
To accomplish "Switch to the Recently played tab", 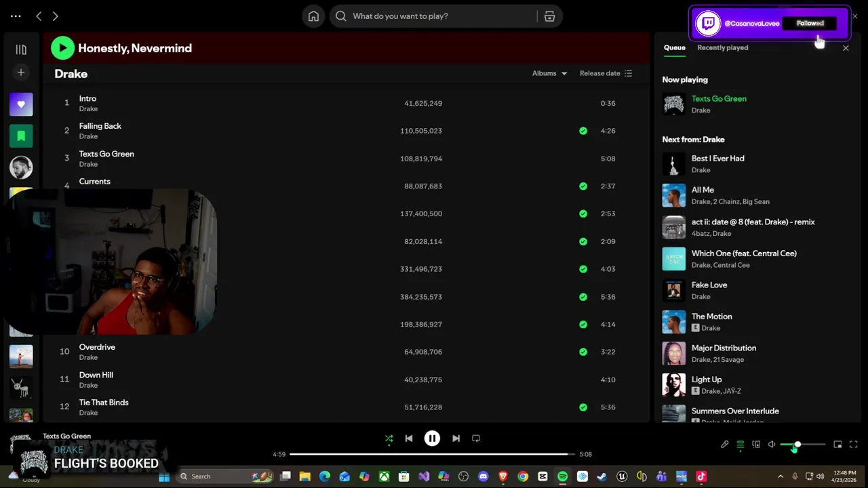I will (723, 47).
